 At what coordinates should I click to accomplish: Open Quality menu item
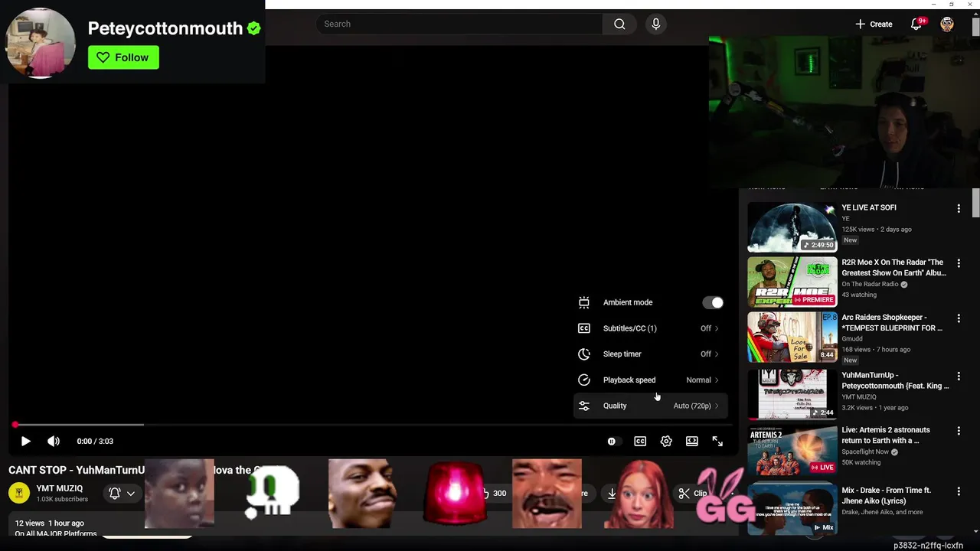[x=650, y=406]
